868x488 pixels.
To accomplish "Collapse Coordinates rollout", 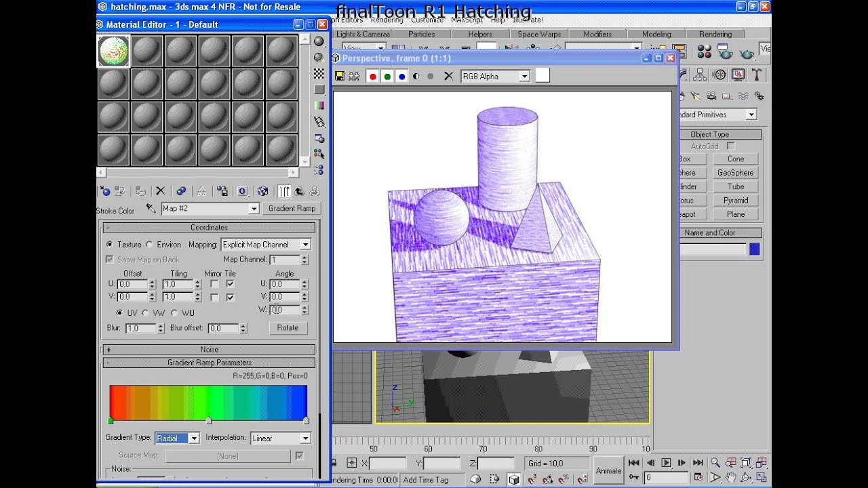I will pyautogui.click(x=209, y=228).
